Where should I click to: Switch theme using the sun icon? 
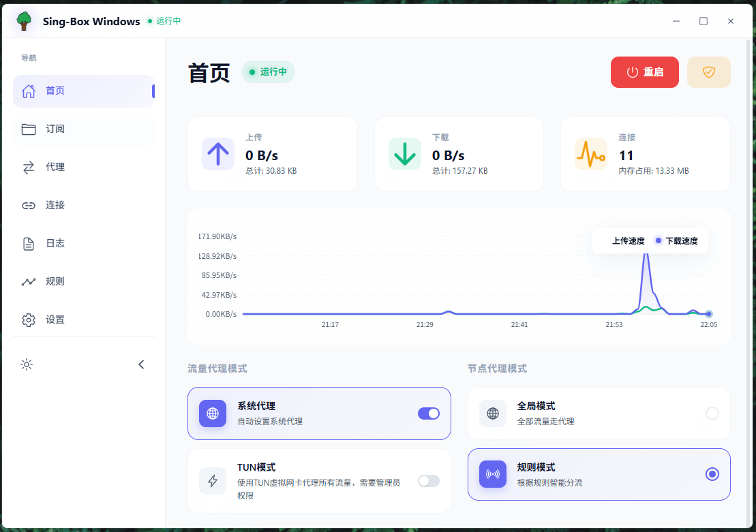pyautogui.click(x=27, y=364)
